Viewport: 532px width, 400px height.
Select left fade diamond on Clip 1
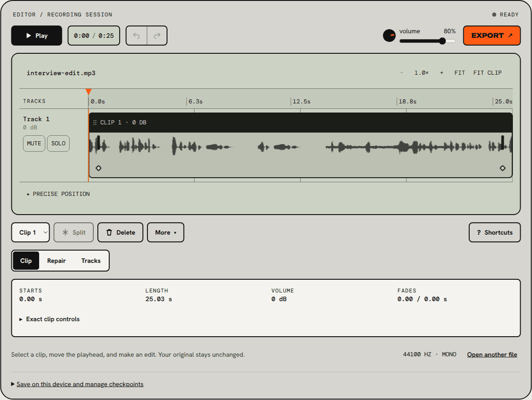[x=98, y=168]
